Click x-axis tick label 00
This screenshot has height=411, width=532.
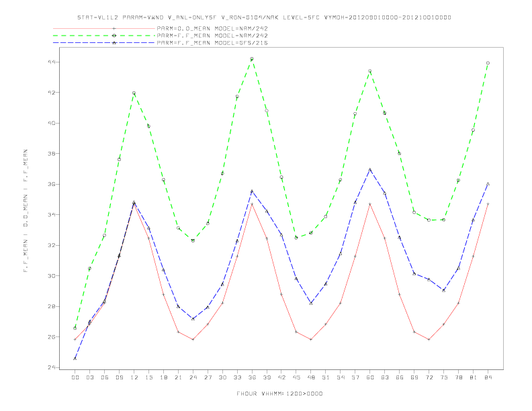75,377
